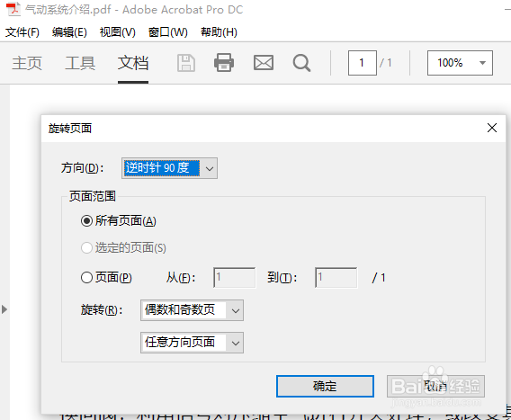Open the 任意方向页面 dropdown
Screen dimensions: 511x420
(x=192, y=343)
